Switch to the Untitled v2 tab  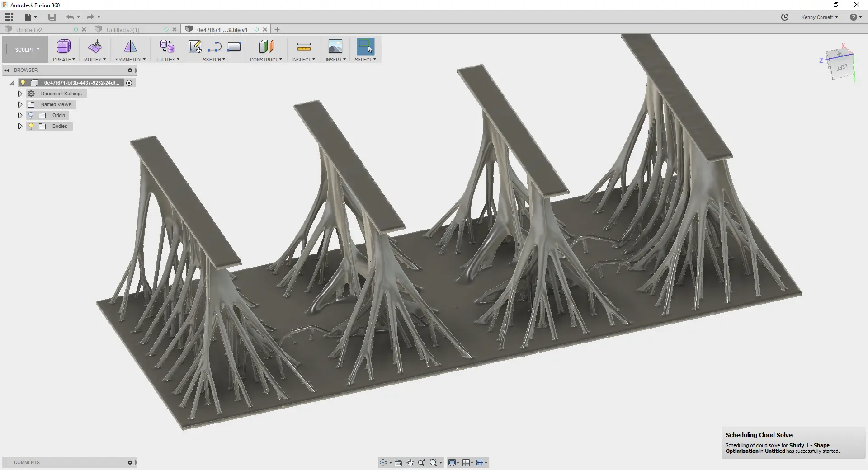[29, 30]
